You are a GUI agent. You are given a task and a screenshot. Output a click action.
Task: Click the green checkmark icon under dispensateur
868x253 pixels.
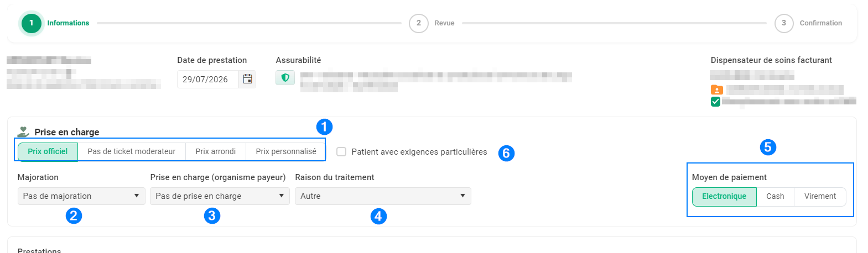pos(715,102)
